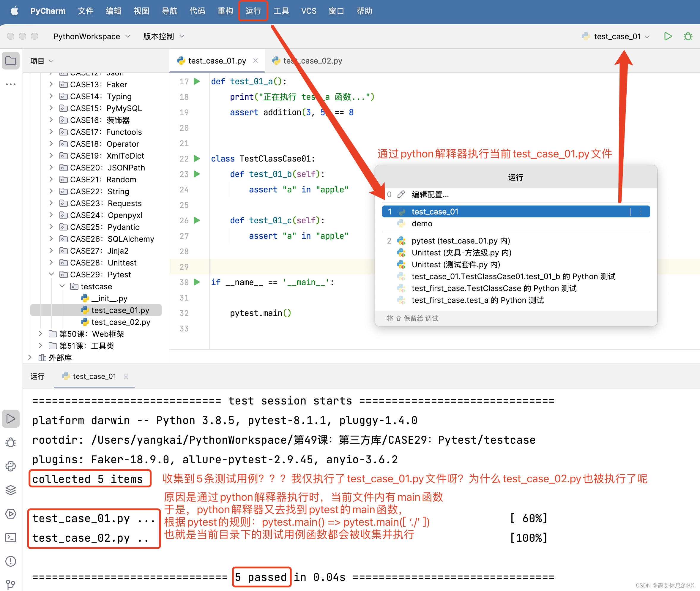700x591 pixels.
Task: Open the 运行 menu in menu bar
Action: click(253, 11)
